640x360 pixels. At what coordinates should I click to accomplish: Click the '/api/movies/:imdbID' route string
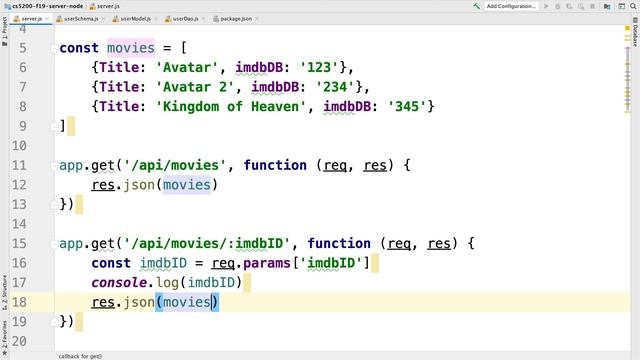[207, 244]
